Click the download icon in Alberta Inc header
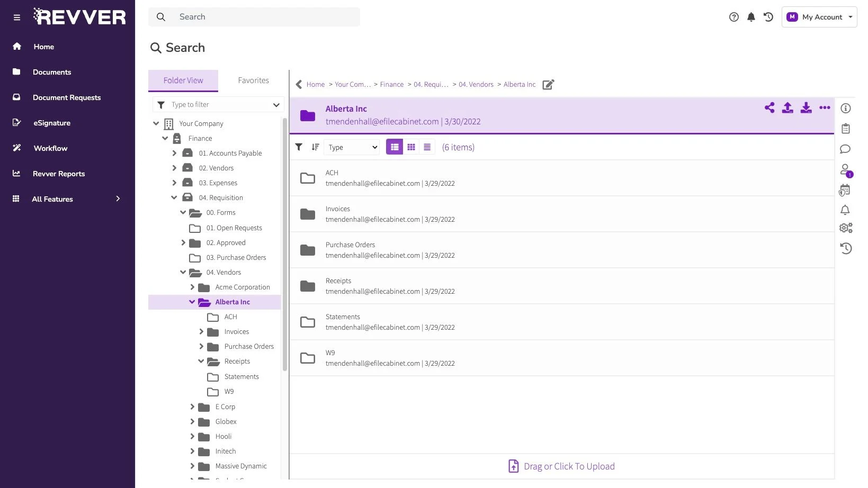 coord(806,108)
